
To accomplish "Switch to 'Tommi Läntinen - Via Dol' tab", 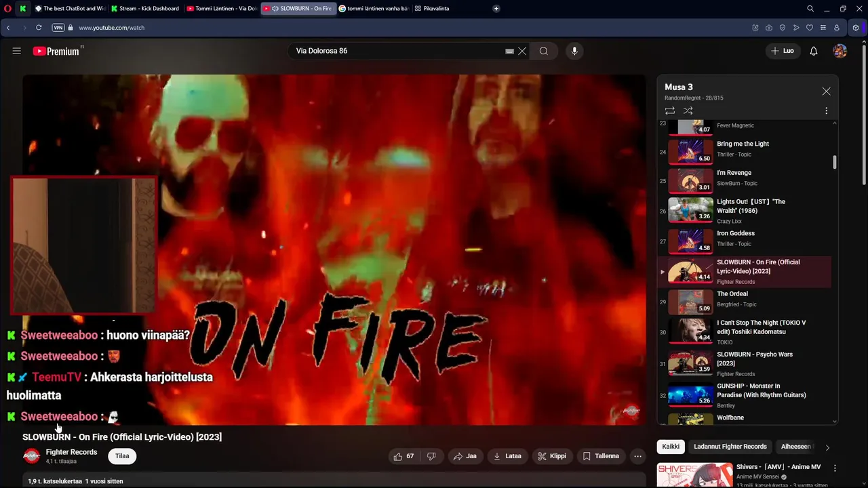I will (221, 9).
